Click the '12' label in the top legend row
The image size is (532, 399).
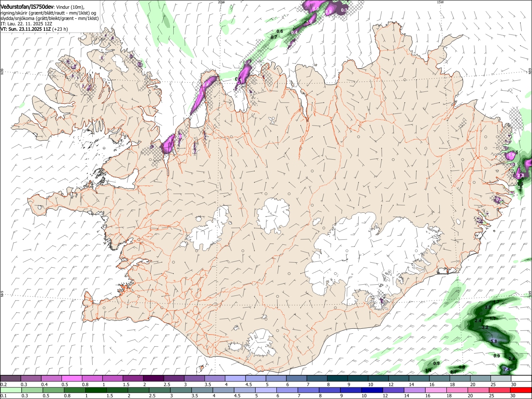coord(391,384)
